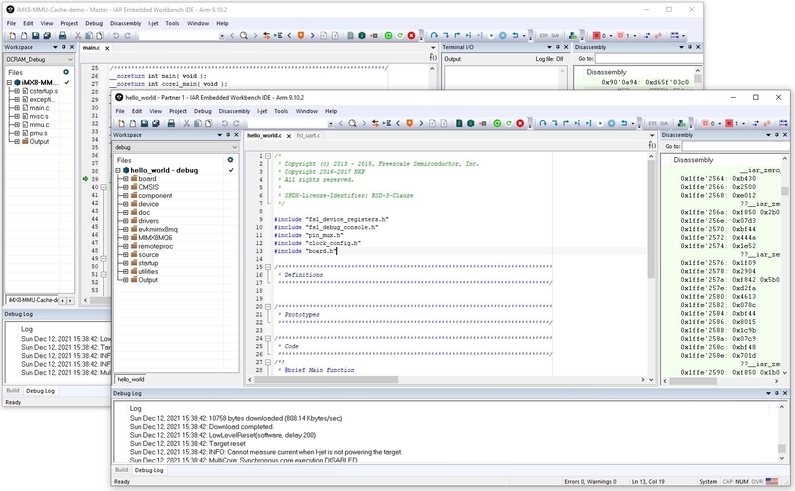795x491 pixels.
Task: Click Open file icon in Partner 1 toolbar
Action: (x=133, y=123)
